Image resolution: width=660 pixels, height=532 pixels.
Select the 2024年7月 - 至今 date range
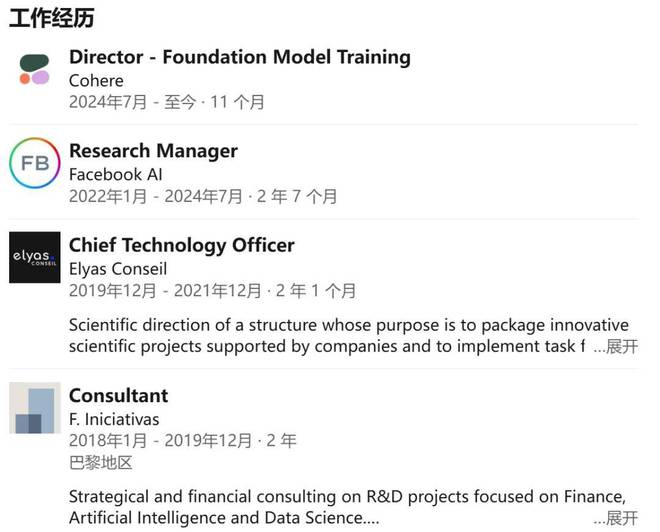(133, 102)
